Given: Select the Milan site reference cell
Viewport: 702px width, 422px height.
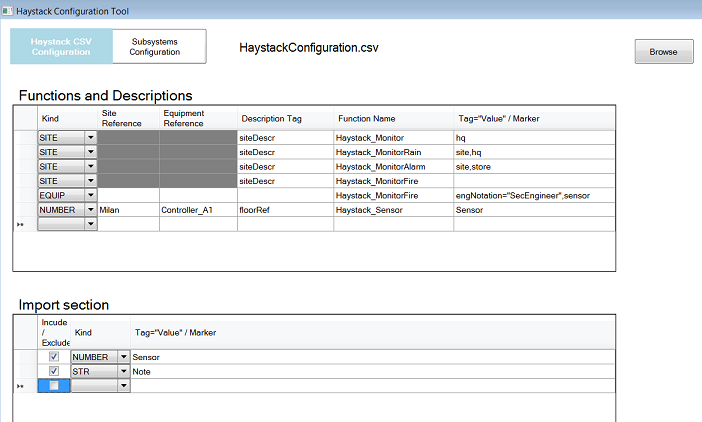Looking at the screenshot, I should click(128, 211).
